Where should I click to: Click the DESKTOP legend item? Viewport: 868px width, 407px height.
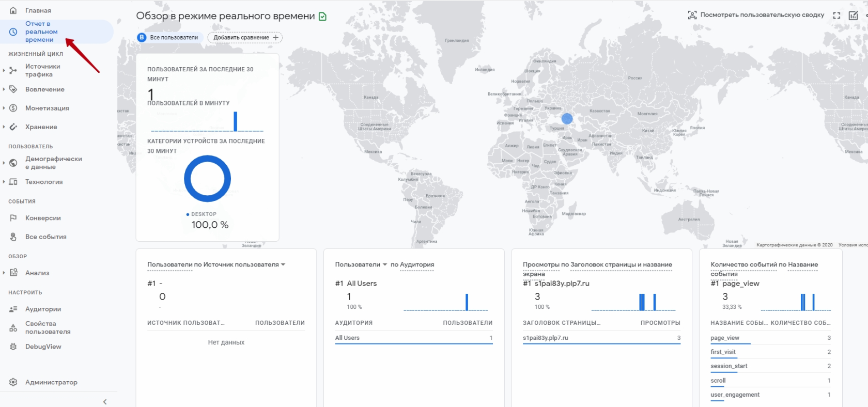pyautogui.click(x=202, y=214)
